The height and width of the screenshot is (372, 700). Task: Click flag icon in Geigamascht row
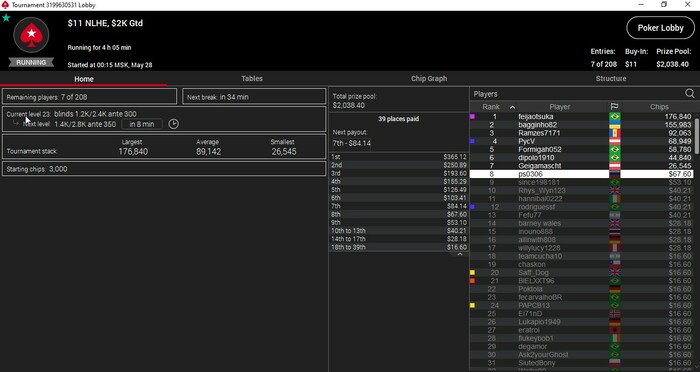(x=614, y=166)
